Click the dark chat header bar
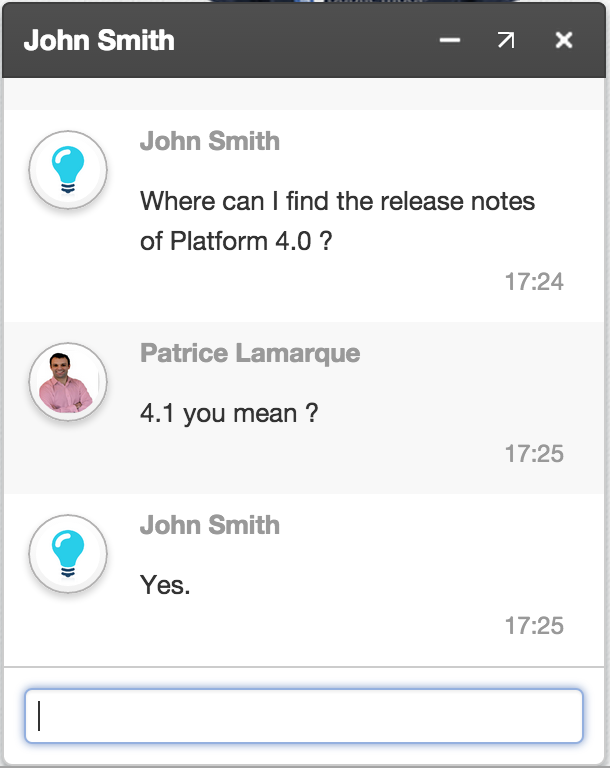Viewport: 610px width, 768px height. click(x=304, y=40)
